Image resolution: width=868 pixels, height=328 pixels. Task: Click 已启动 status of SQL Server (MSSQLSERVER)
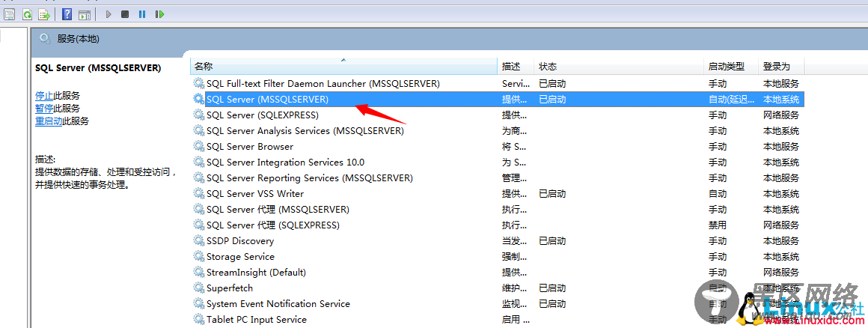[552, 99]
